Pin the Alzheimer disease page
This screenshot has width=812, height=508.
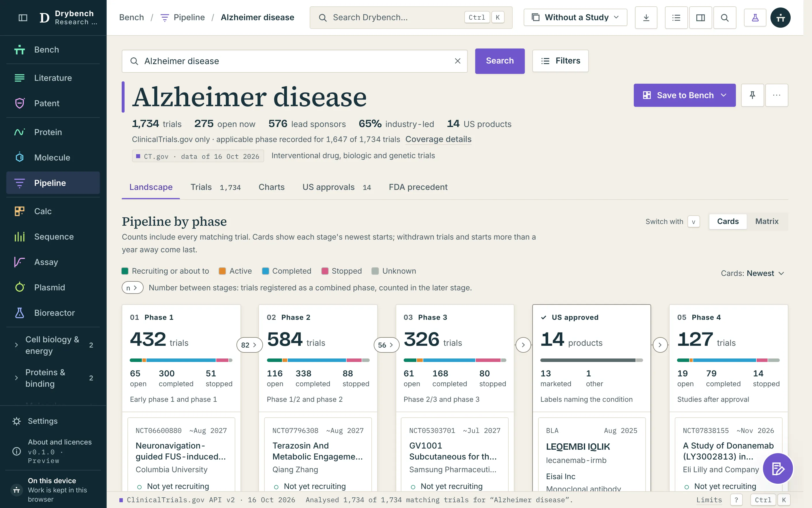(752, 95)
